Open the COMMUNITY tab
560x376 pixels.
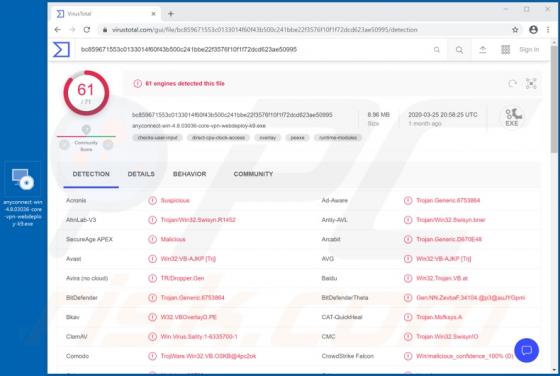coord(253,174)
